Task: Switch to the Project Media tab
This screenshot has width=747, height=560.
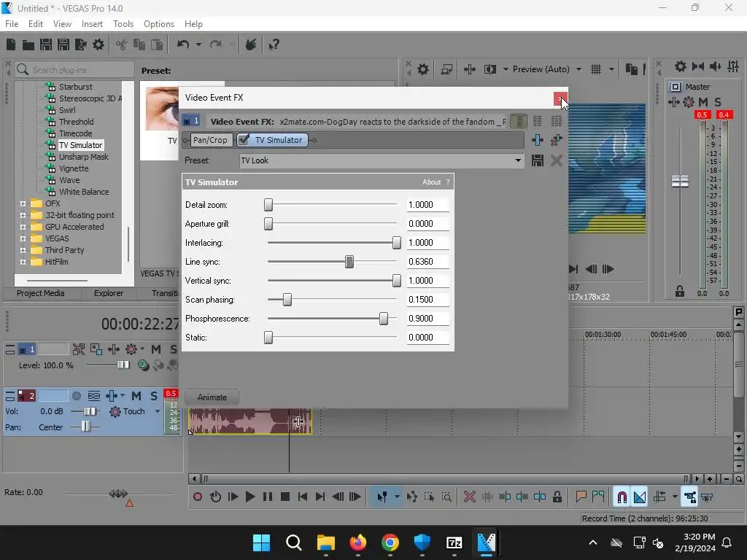Action: [x=41, y=293]
